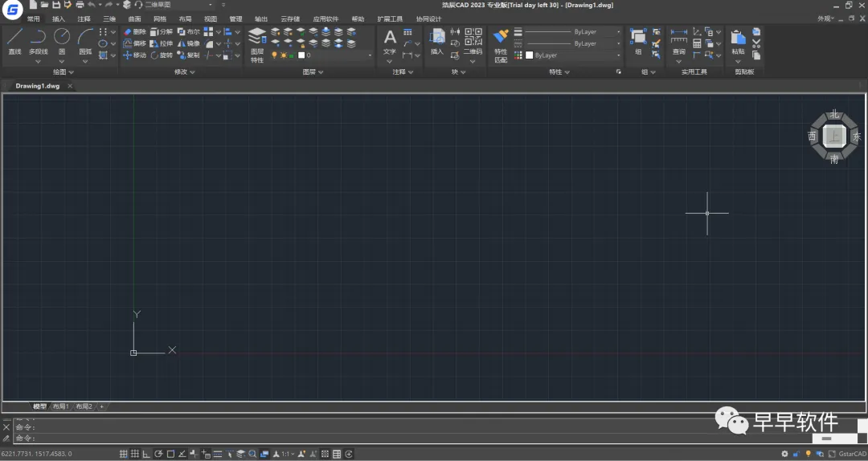The image size is (868, 461).
Task: Switch to the 布局1 layout tab
Action: 61,406
